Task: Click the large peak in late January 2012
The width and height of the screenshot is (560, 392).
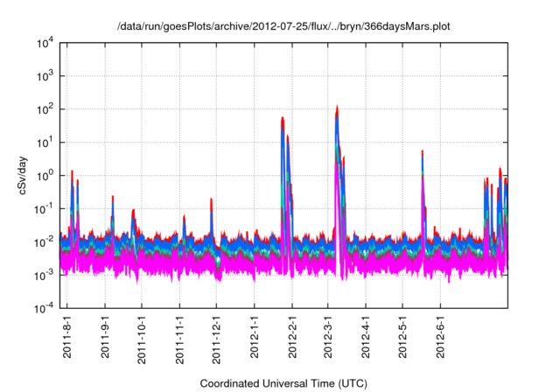Action: pyautogui.click(x=282, y=121)
